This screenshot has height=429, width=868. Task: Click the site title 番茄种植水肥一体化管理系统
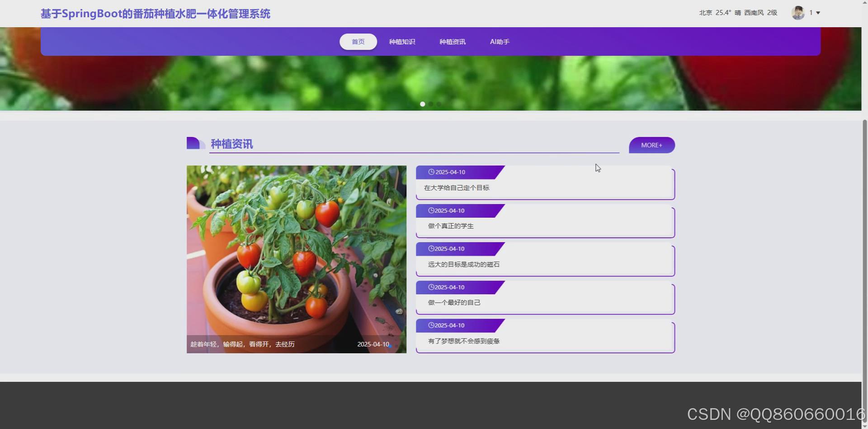156,14
